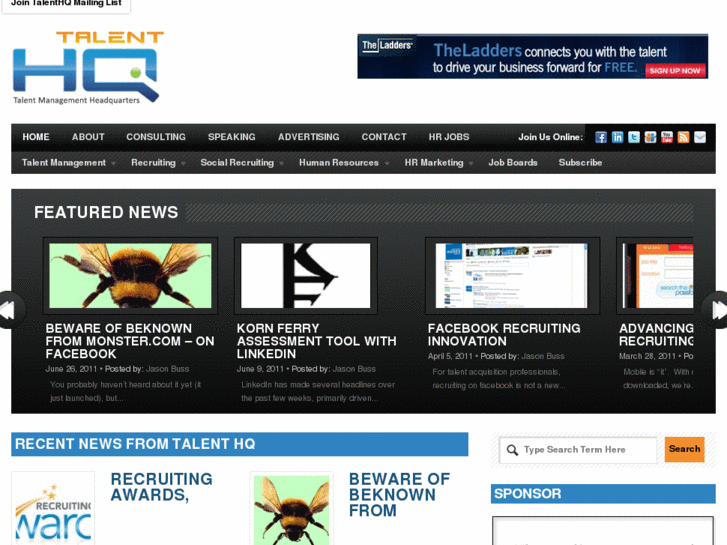Viewport: 727px width, 545px height.
Task: Advance to next featured news slide
Action: [x=716, y=310]
